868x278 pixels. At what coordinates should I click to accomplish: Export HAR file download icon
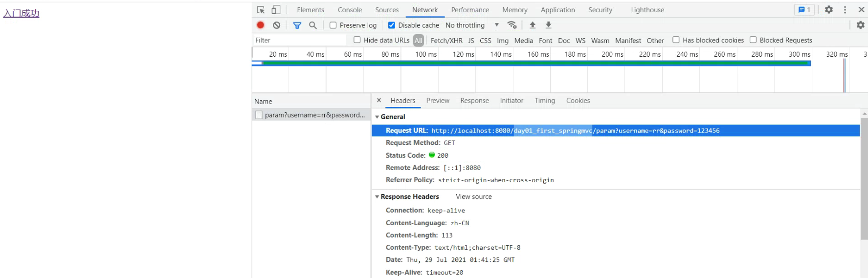click(x=549, y=25)
